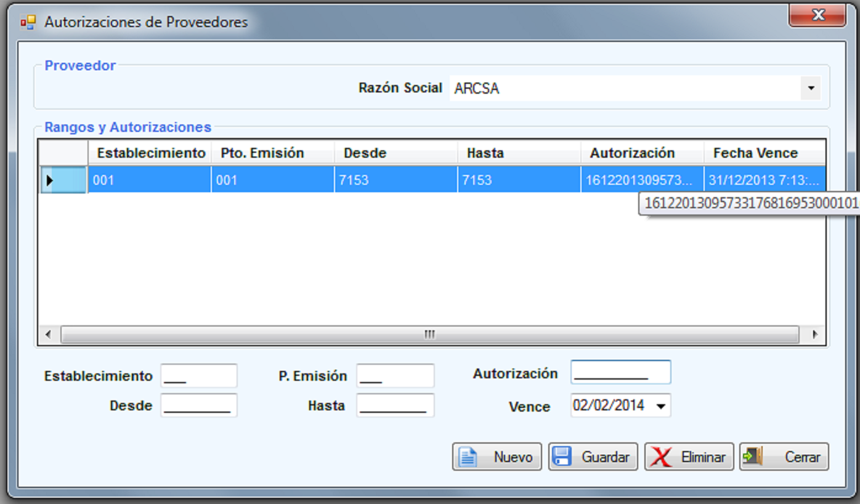
Task: Click the Hasta column header
Action: [519, 153]
